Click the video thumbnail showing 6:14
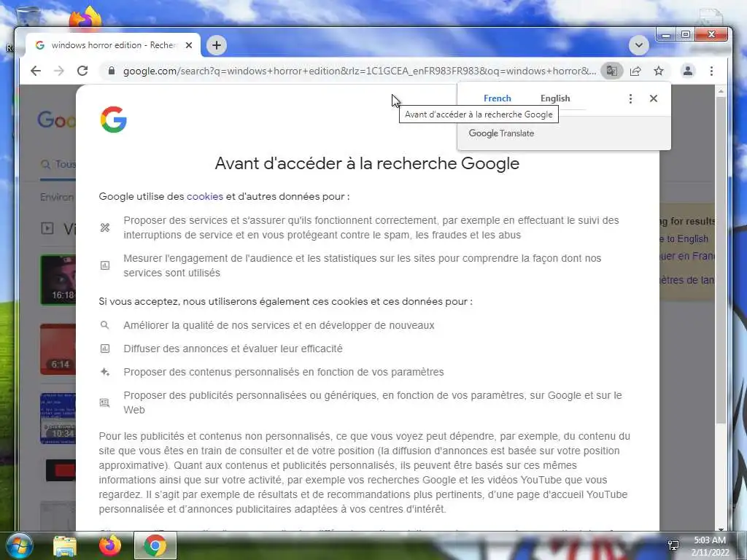This screenshot has height=560, width=747. point(58,349)
